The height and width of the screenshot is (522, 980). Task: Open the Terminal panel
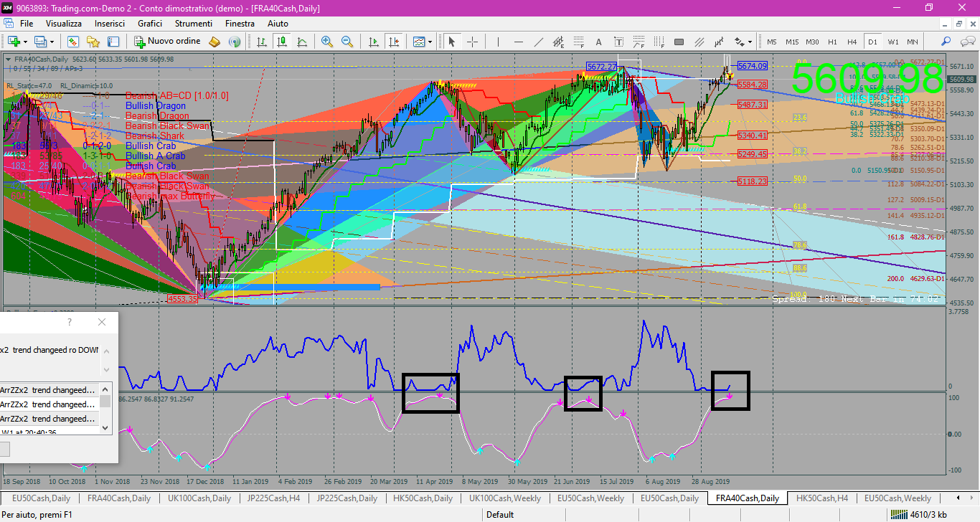coord(113,42)
